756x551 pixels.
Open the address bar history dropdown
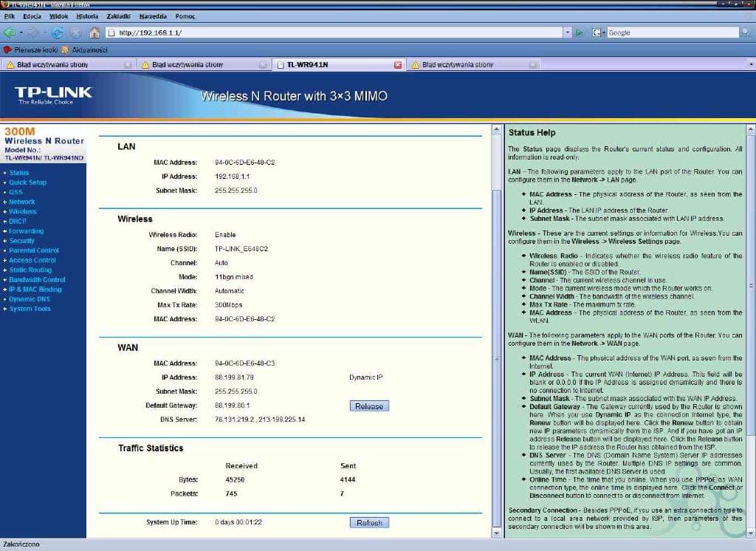tap(568, 32)
